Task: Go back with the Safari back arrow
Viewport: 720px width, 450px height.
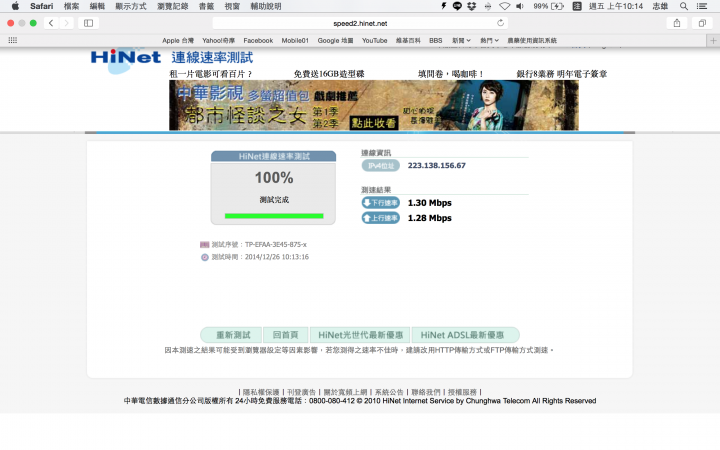Action: [51, 23]
